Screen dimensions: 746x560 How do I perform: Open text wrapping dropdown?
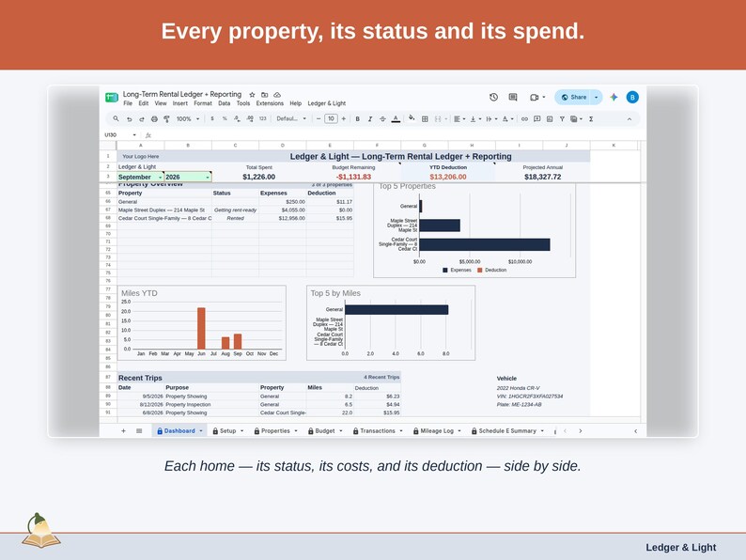[491, 119]
